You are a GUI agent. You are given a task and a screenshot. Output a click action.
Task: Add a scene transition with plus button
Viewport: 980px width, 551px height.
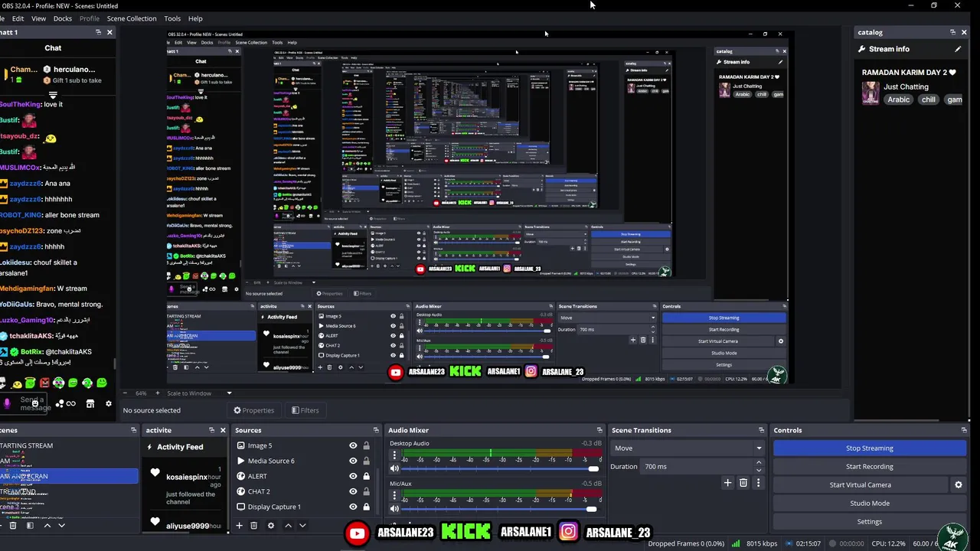728,483
